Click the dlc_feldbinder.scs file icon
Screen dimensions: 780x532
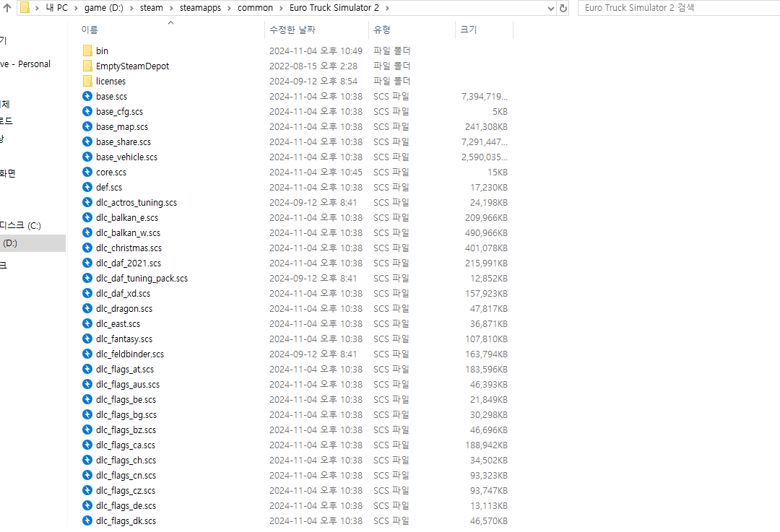[87, 354]
